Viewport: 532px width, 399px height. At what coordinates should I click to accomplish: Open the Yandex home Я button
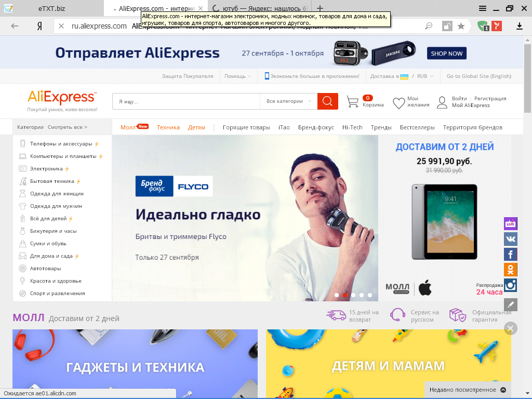pos(39,26)
